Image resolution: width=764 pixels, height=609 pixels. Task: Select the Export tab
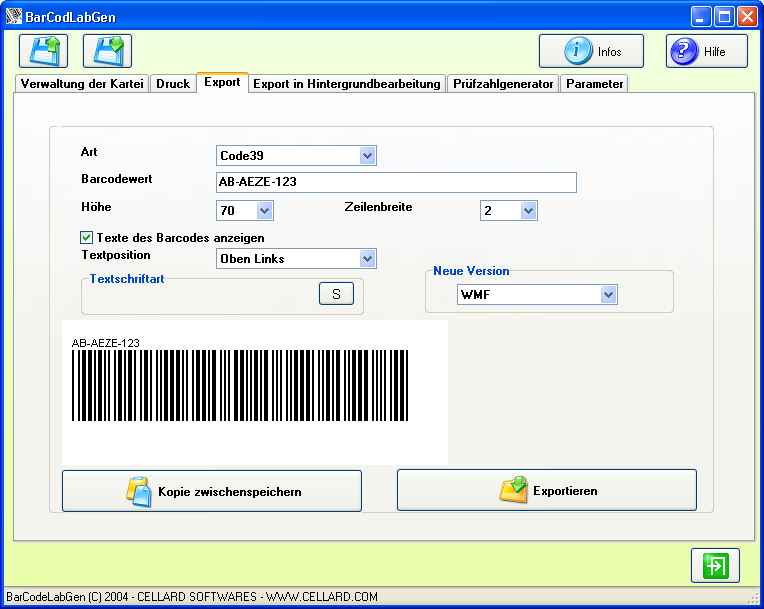(x=223, y=82)
